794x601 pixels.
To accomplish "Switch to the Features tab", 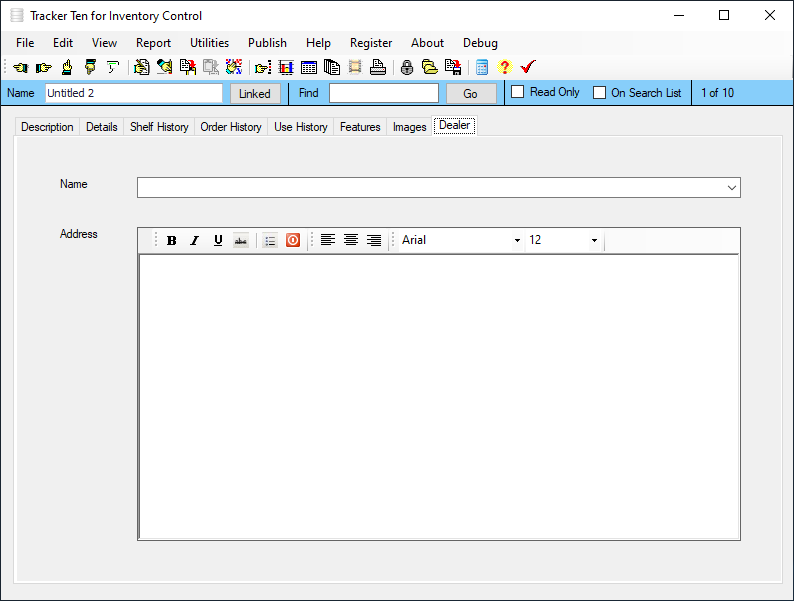I will (x=360, y=127).
